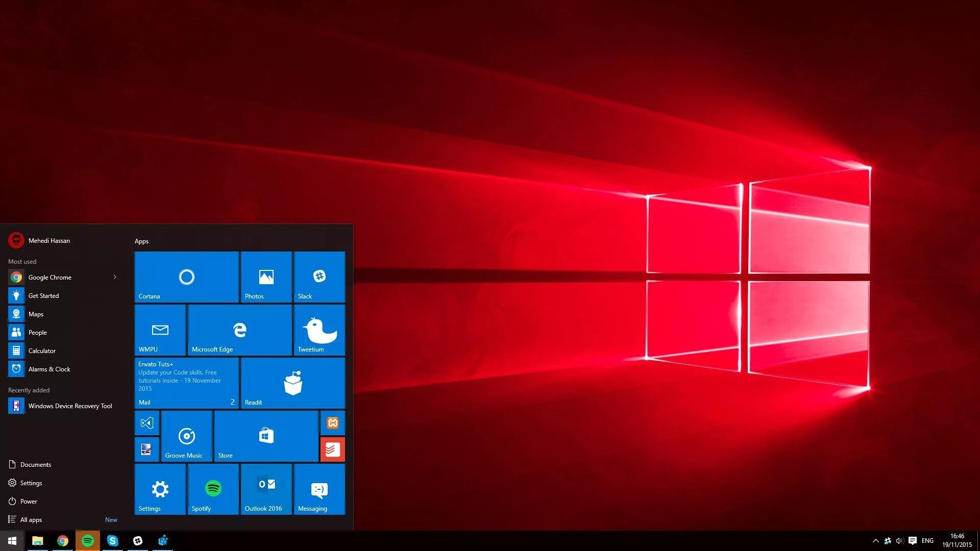Open Readit tile in Start menu

[293, 384]
